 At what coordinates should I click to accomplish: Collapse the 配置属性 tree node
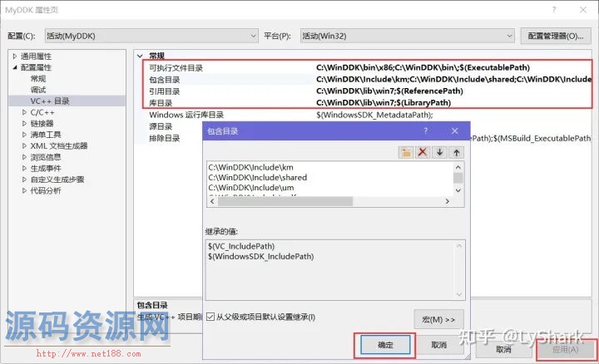15,67
